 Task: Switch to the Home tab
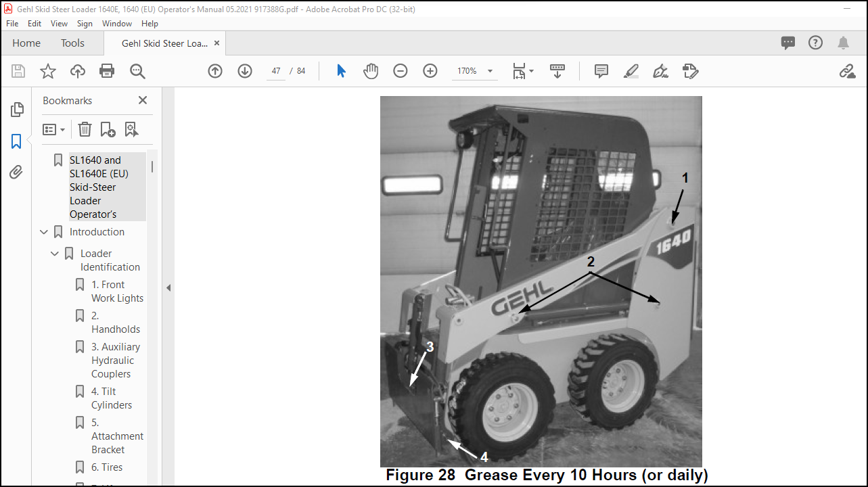(26, 43)
